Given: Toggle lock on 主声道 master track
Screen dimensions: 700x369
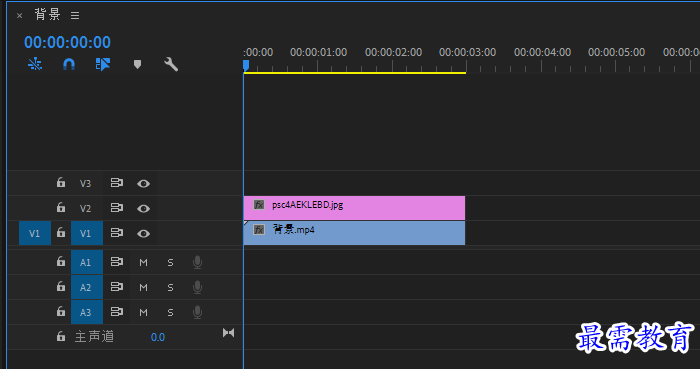Looking at the screenshot, I should [x=61, y=337].
